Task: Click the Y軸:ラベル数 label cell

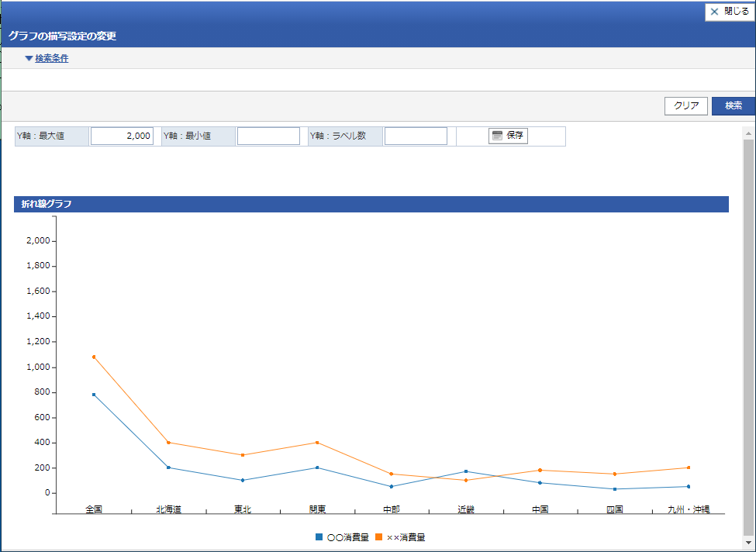Action: (346, 136)
